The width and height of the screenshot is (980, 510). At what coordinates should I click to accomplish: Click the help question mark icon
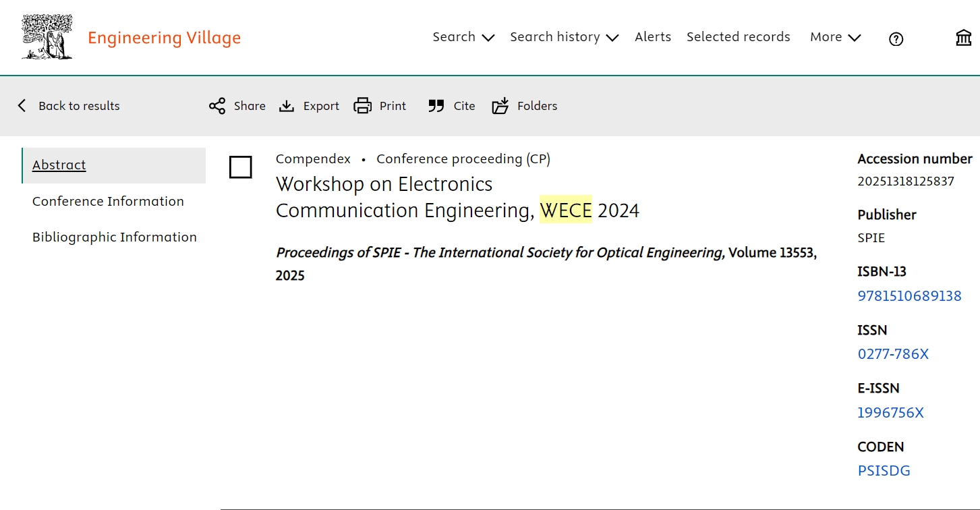[x=896, y=39]
